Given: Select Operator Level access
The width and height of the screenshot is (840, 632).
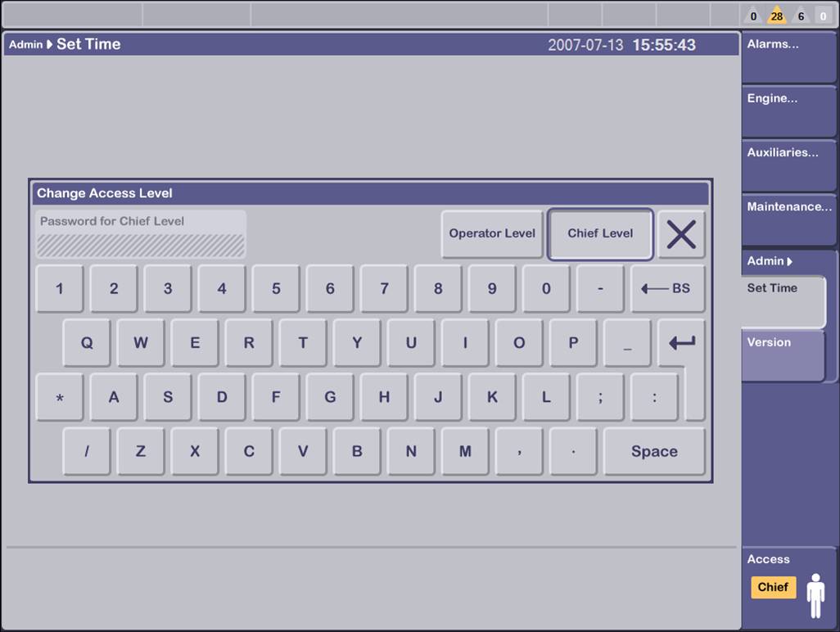Looking at the screenshot, I should (491, 233).
